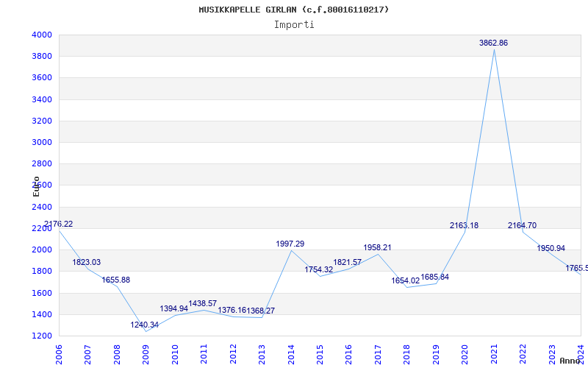Viewport: 588px width, 368px height.
Task: Select the 1950.94 data label
Action: pyautogui.click(x=551, y=249)
